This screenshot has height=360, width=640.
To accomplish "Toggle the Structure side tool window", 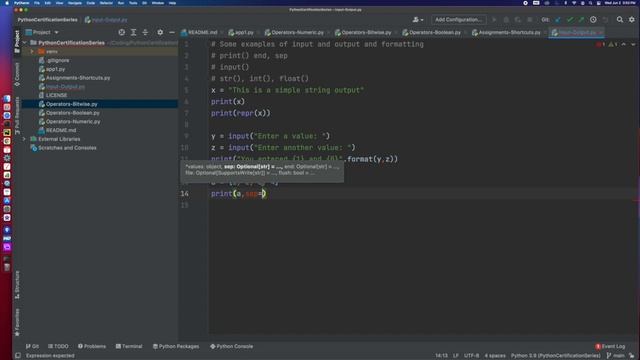I will tap(17, 284).
